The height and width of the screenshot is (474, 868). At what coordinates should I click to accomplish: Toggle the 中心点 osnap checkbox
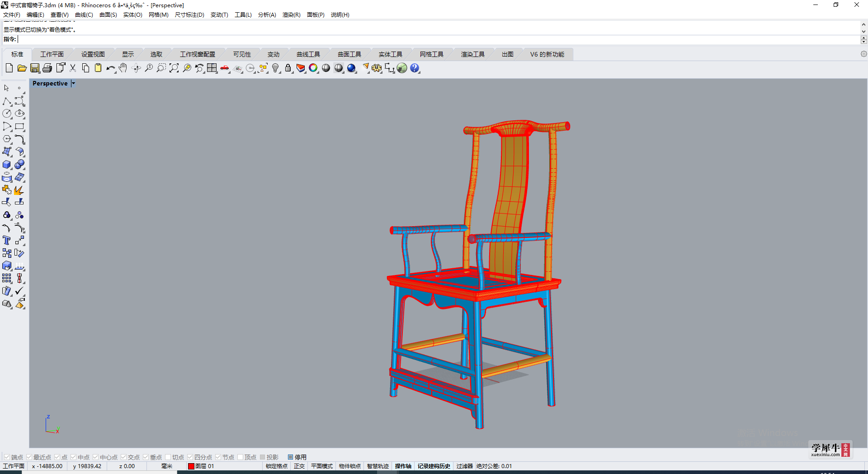click(95, 457)
